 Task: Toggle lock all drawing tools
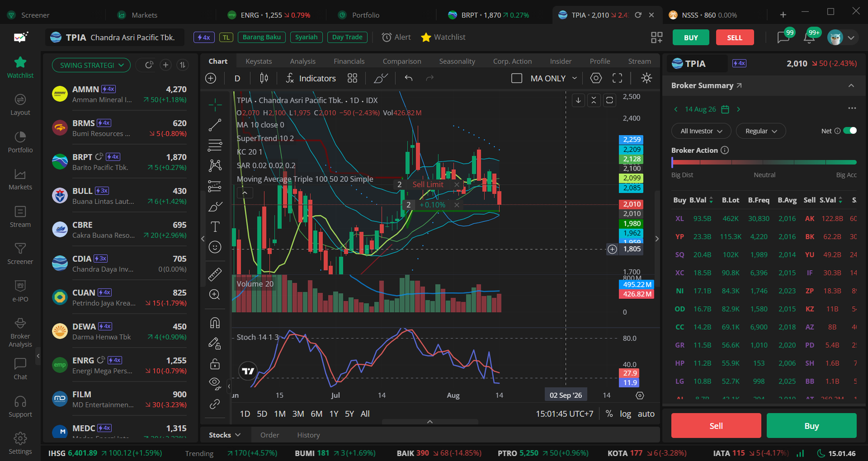[215, 364]
